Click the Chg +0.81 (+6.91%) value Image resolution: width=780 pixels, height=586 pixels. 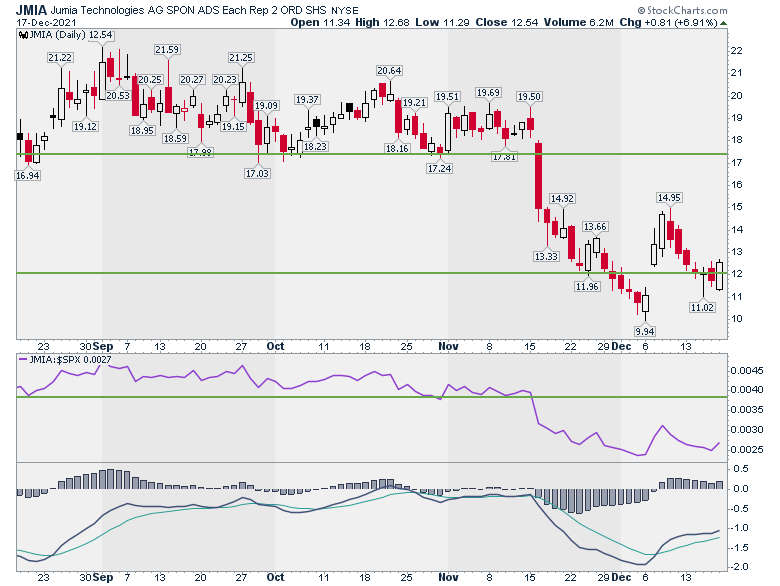668,22
